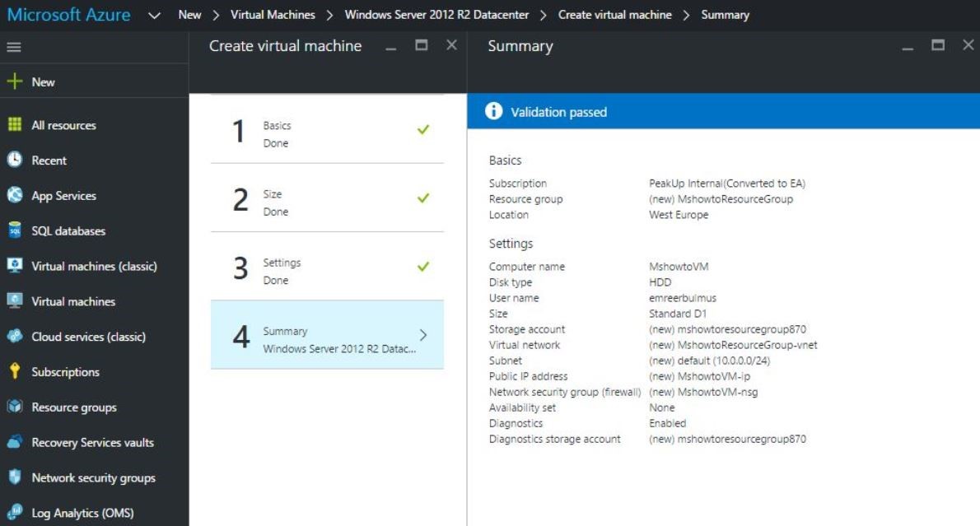
Task: Click Diagnostics Enabled value
Action: pyautogui.click(x=668, y=423)
